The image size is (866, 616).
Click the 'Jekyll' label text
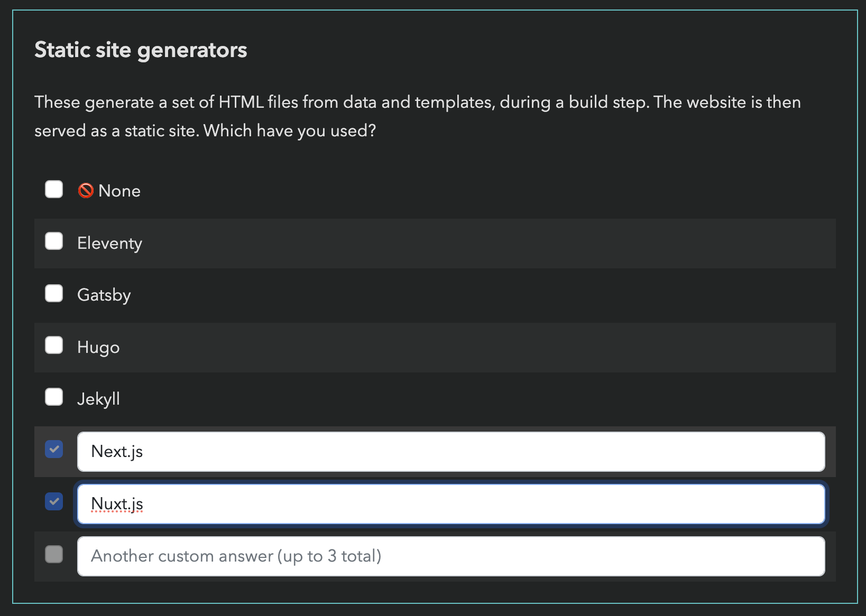pos(98,399)
